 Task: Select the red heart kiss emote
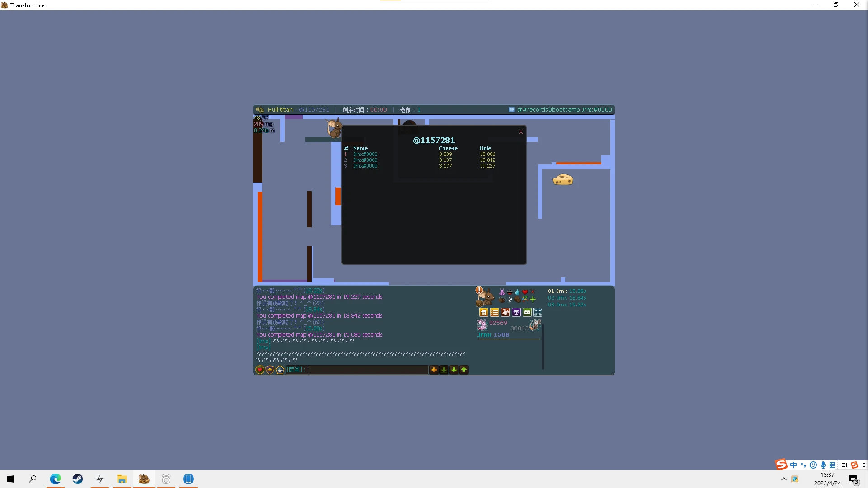pyautogui.click(x=525, y=292)
